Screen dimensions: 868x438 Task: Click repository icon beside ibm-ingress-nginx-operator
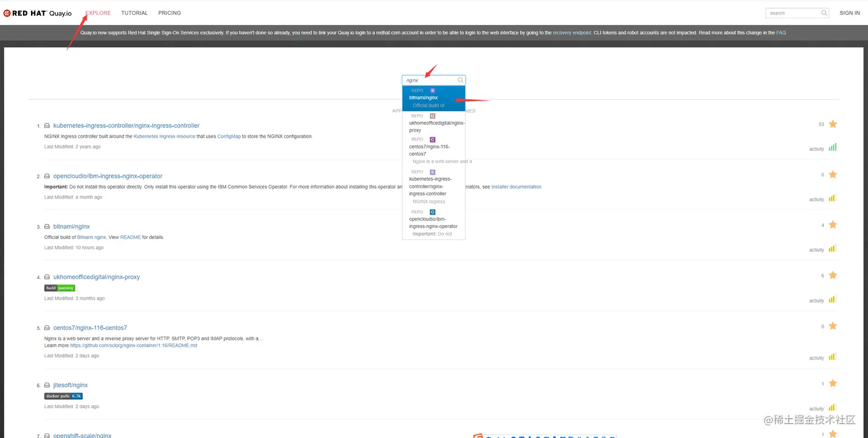tap(47, 176)
